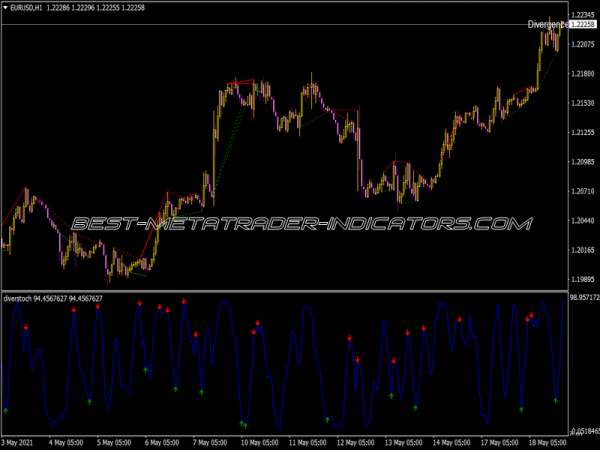This screenshot has height=450, width=600.
Task: Select the Divergence label on the chart
Action: [x=548, y=24]
